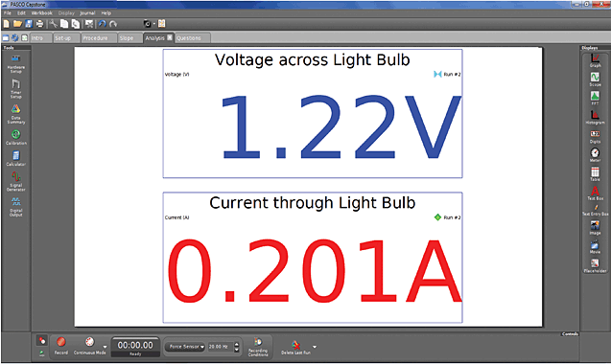Switch to the Procedure tab
Image resolution: width=611 pixels, height=364 pixels.
point(95,38)
